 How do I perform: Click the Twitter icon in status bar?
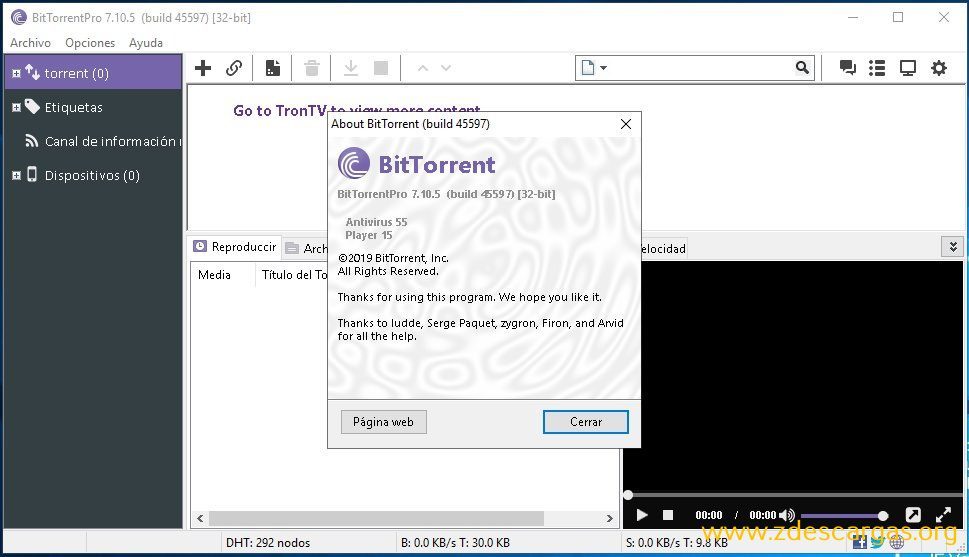(x=878, y=543)
